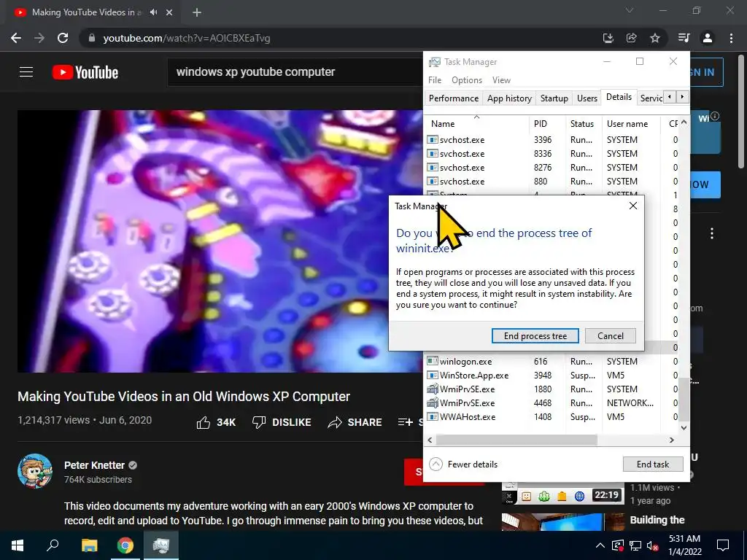Sort by Name column header
This screenshot has width=747, height=560.
[476, 124]
